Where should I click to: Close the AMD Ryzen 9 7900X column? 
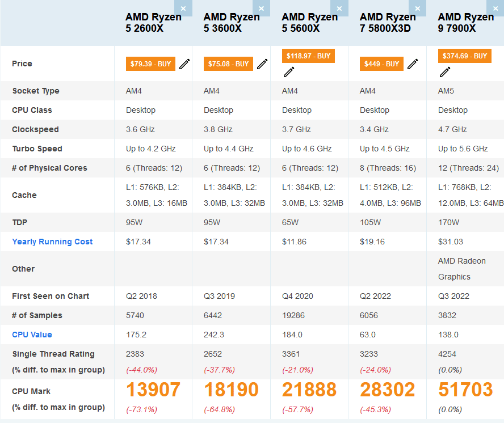point(495,9)
